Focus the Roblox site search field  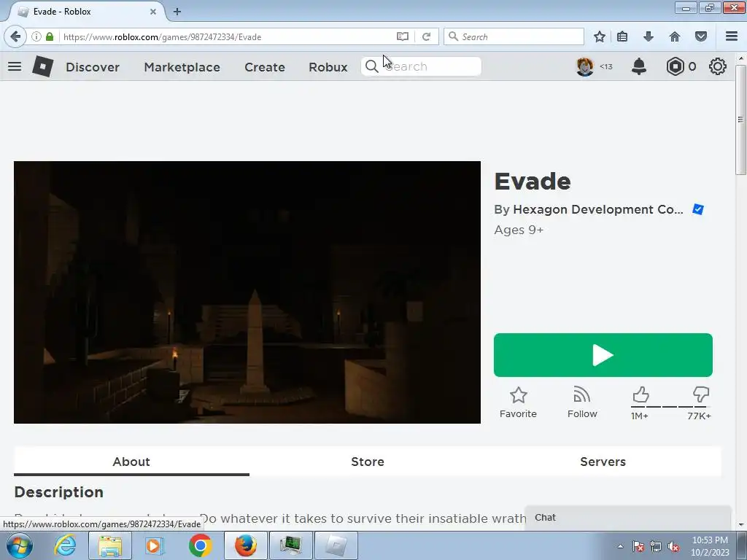click(x=421, y=66)
